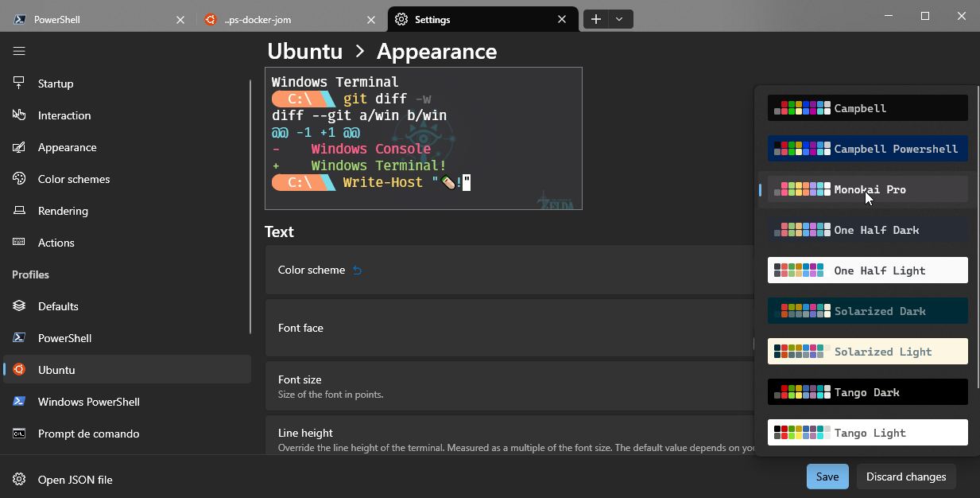Select the PowerShell profile in the sidebar
This screenshot has width=980, height=498.
coord(127,338)
